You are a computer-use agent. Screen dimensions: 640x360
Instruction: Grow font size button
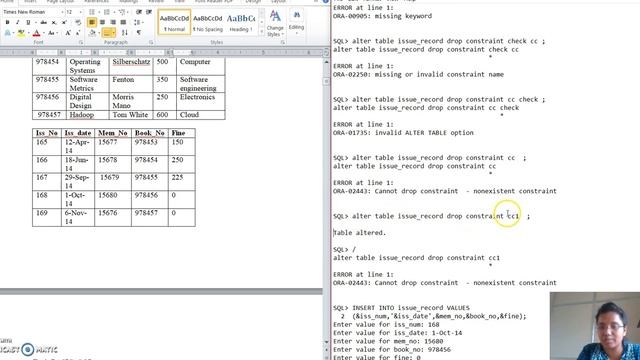[68, 33]
